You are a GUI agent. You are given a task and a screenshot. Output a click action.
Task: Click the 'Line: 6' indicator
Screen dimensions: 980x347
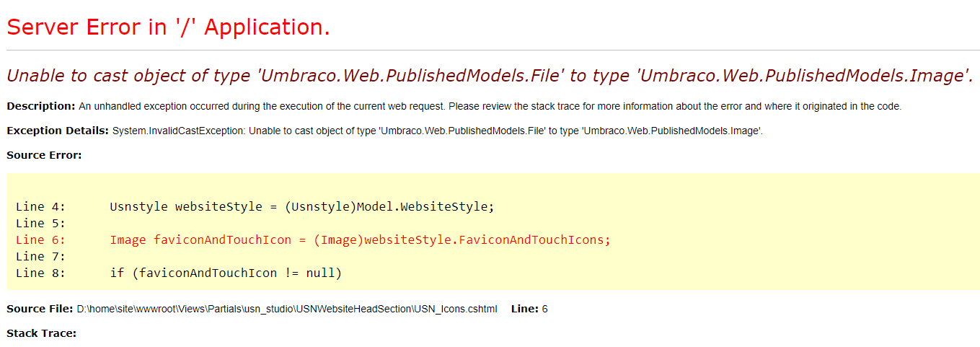coord(529,309)
